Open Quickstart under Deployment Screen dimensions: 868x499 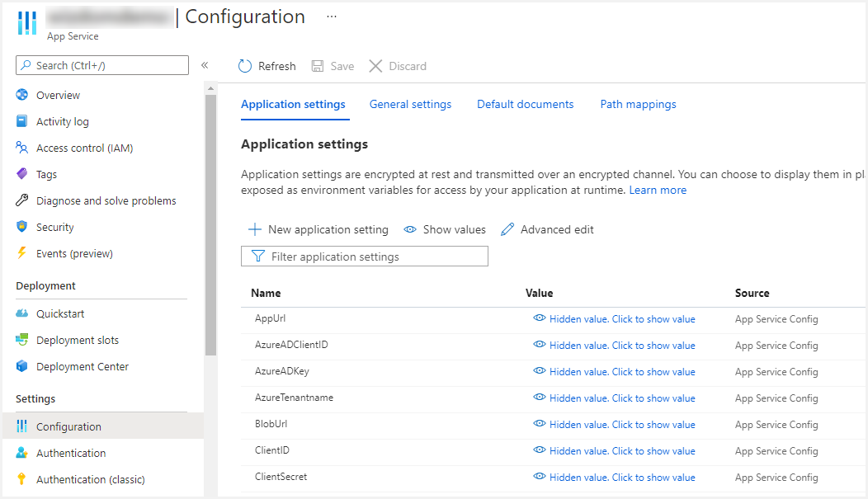(x=59, y=313)
